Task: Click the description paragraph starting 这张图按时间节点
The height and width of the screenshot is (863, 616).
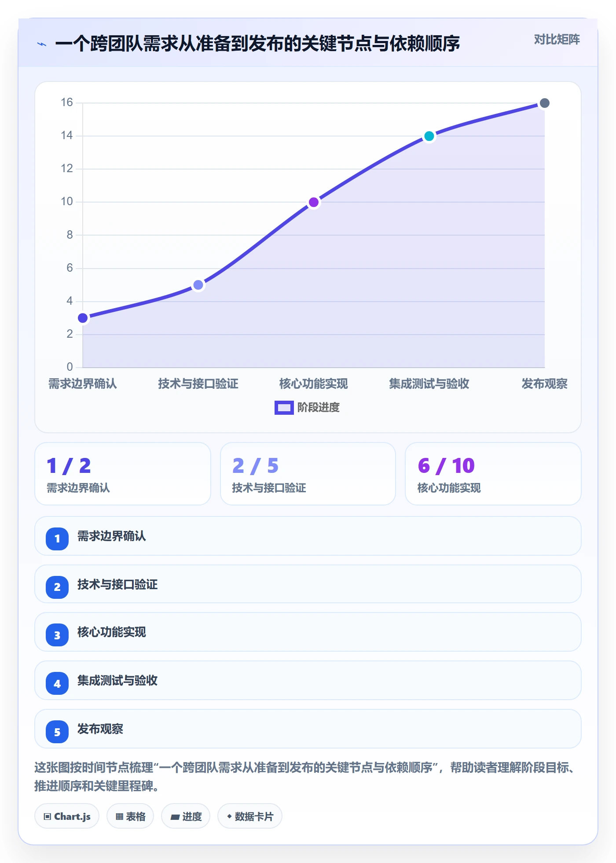Action: 305,777
